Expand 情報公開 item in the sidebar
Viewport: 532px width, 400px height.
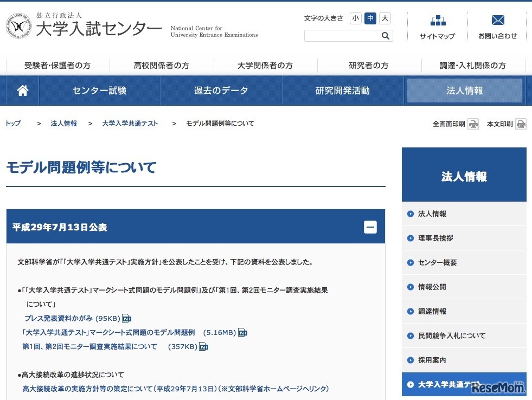pyautogui.click(x=432, y=287)
